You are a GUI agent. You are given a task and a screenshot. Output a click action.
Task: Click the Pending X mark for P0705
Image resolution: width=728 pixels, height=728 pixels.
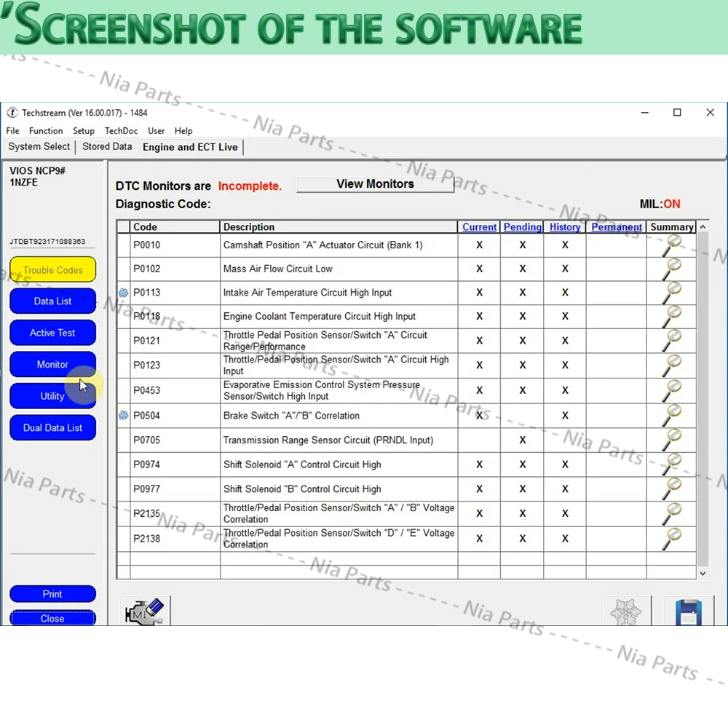tap(522, 440)
